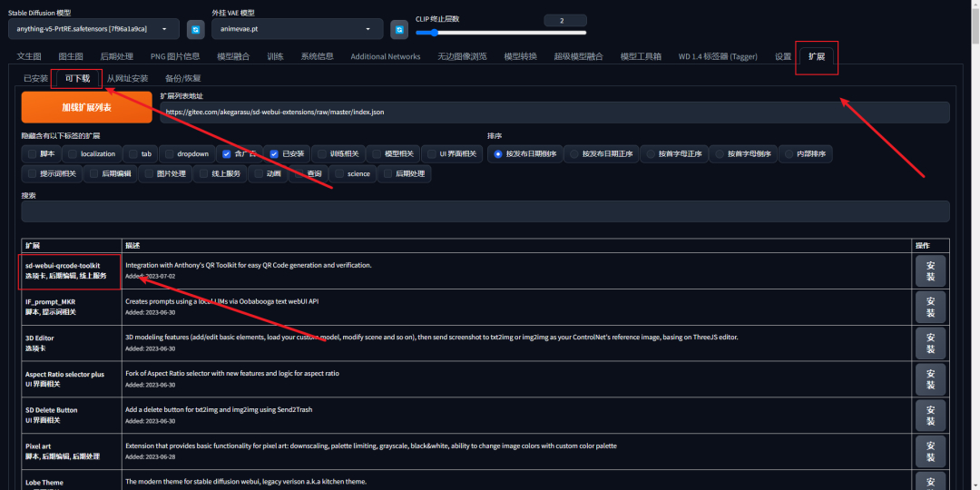Install the Pixel art extension

coord(930,451)
